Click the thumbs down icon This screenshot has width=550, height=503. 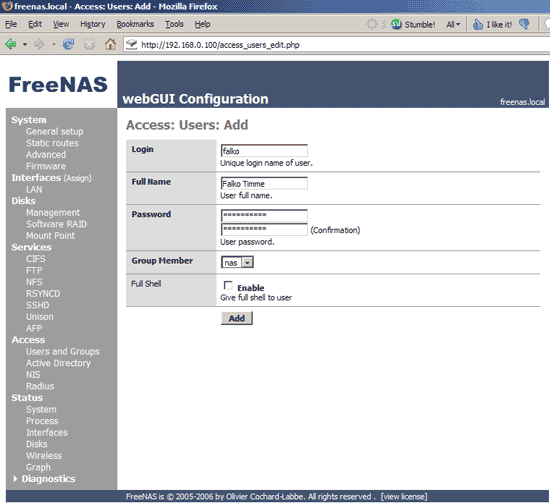(x=524, y=24)
